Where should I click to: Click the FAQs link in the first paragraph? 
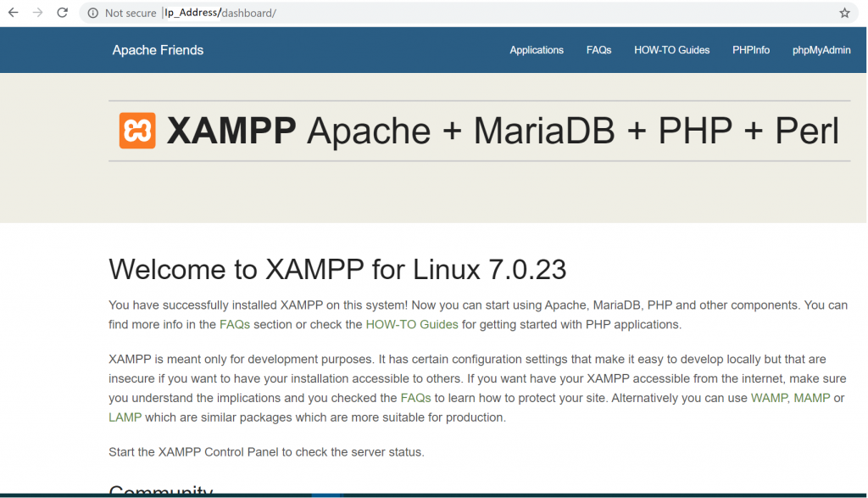(x=235, y=324)
